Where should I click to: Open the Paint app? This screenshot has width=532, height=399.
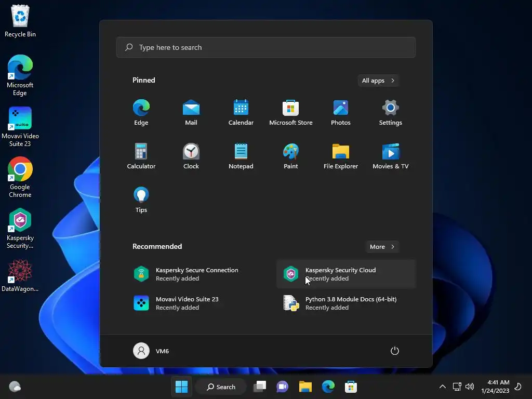click(x=291, y=156)
